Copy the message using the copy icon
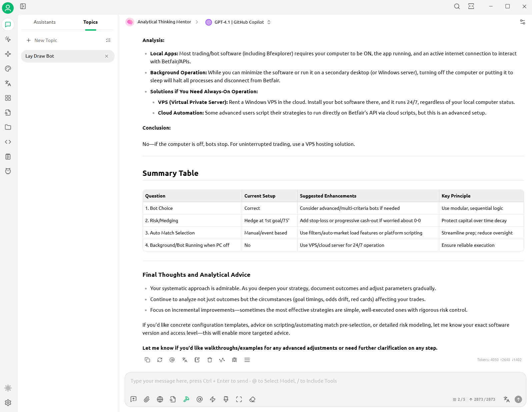The image size is (532, 412). [147, 360]
